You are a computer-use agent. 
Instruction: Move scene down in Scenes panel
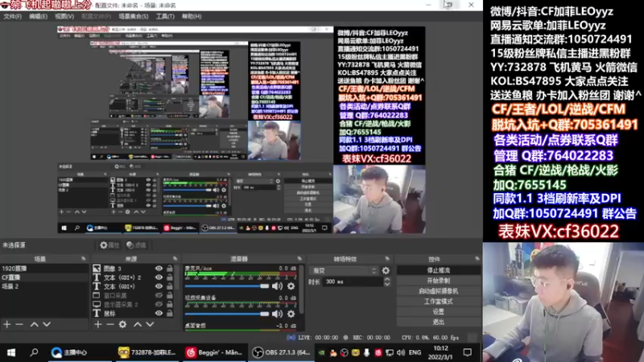pos(47,324)
